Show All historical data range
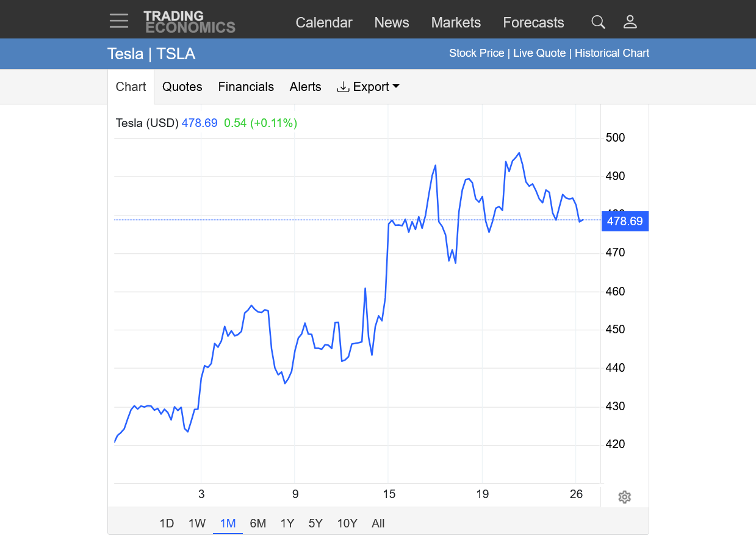 pos(378,523)
